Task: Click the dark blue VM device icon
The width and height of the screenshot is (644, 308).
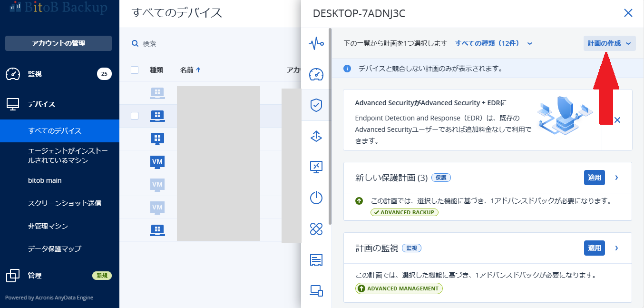Action: click(x=157, y=162)
